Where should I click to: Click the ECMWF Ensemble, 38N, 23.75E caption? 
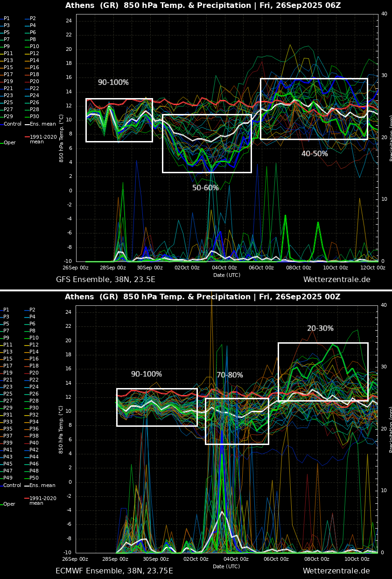[x=114, y=571]
